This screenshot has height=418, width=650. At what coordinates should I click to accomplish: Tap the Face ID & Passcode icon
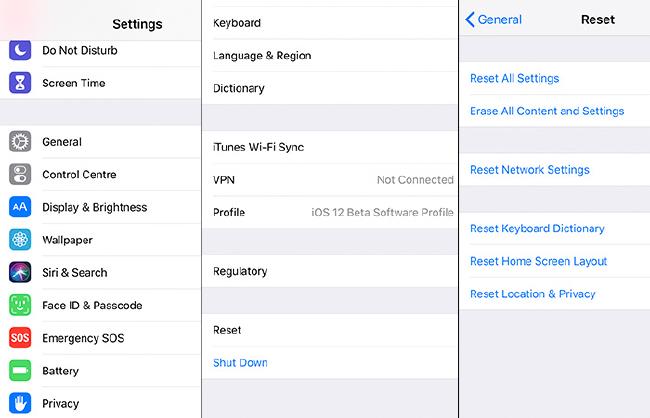20,305
